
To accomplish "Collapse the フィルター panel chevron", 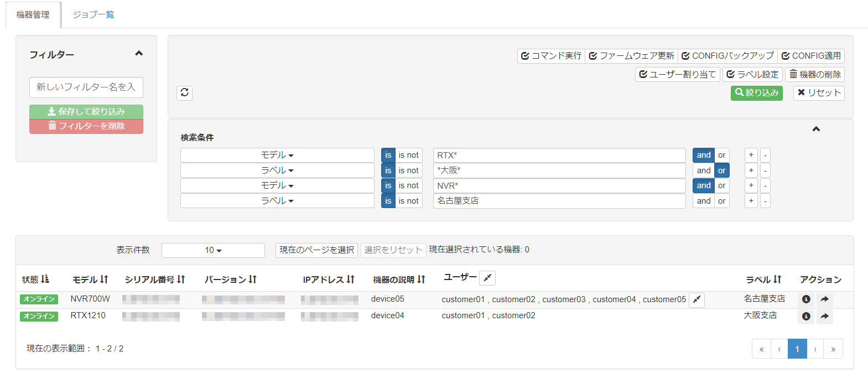I will pyautogui.click(x=139, y=54).
